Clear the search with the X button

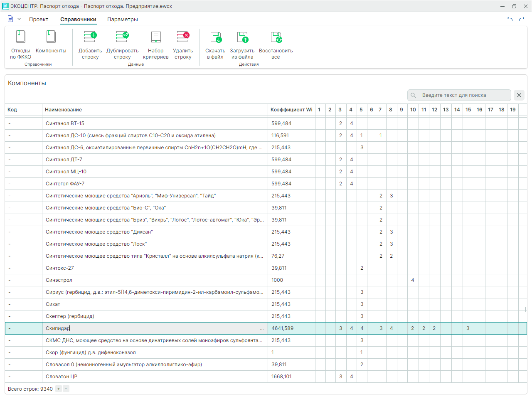click(x=519, y=95)
